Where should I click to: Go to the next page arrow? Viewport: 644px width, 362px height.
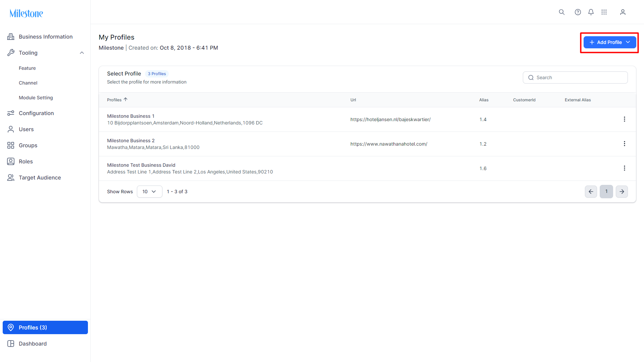[x=622, y=192]
